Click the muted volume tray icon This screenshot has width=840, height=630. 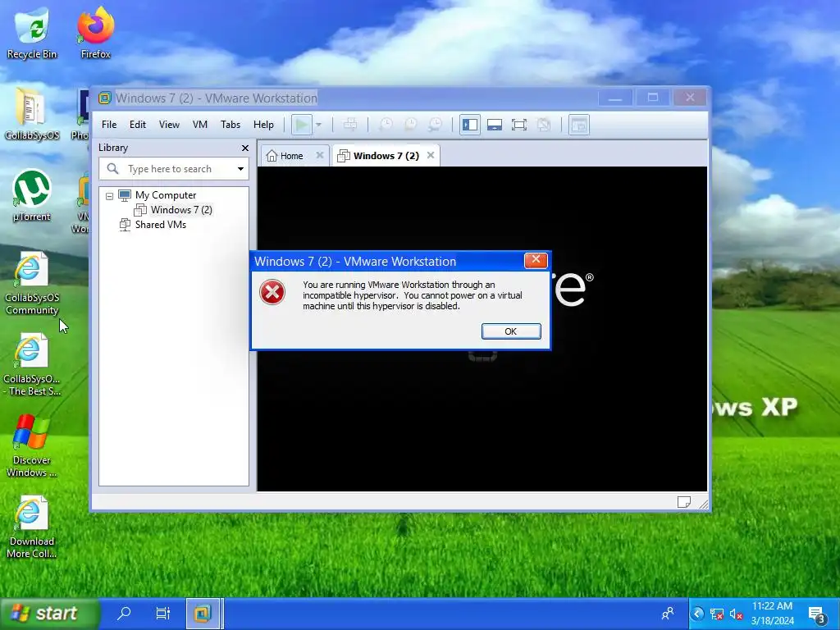(736, 614)
